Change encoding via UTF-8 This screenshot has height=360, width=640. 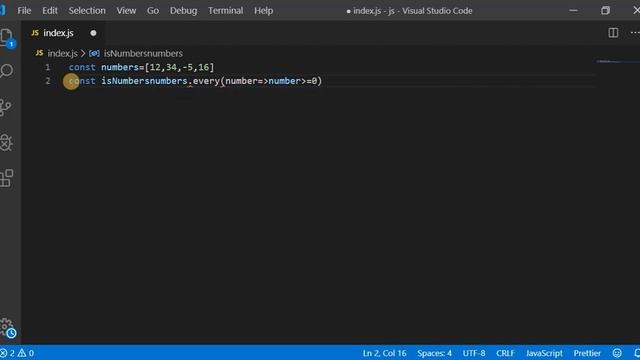tap(474, 353)
